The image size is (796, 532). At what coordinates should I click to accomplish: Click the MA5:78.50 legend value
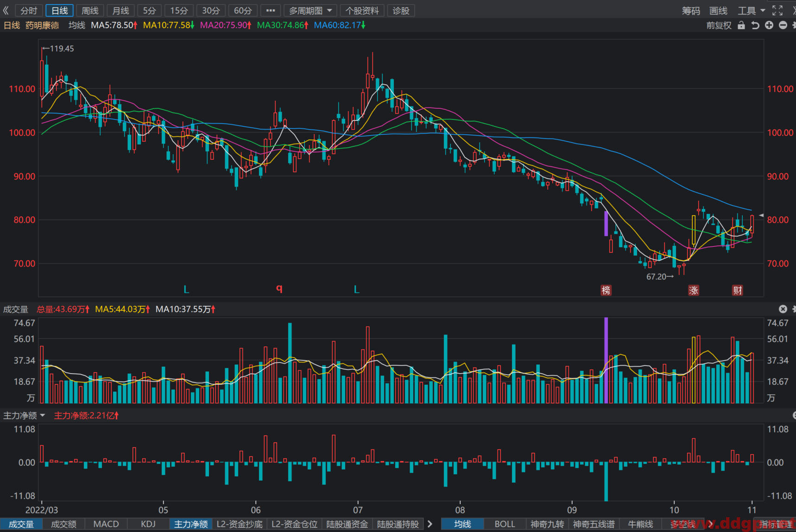point(114,25)
